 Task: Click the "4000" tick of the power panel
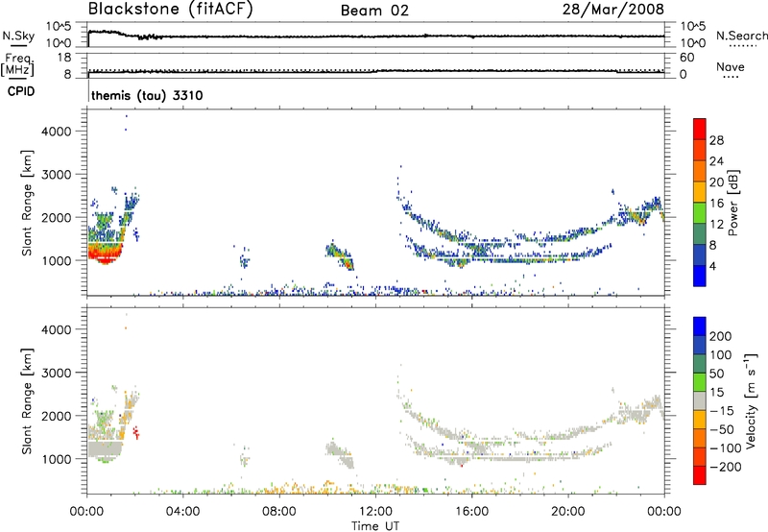coord(57,132)
